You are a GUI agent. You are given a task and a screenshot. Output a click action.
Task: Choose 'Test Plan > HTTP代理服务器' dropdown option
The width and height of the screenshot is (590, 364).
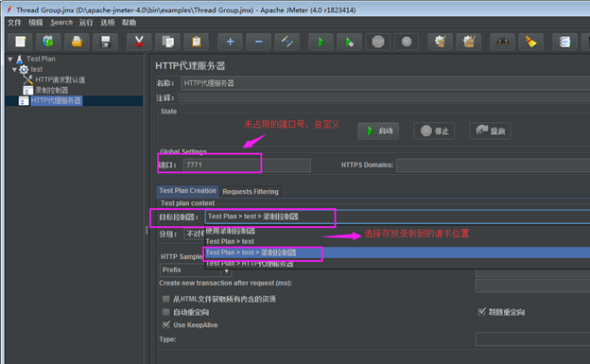[397, 264]
